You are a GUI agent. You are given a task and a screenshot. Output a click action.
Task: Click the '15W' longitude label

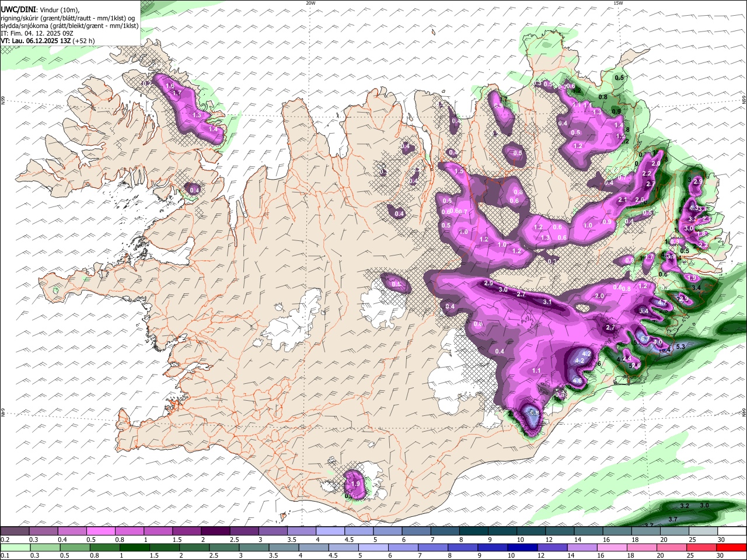pos(618,3)
